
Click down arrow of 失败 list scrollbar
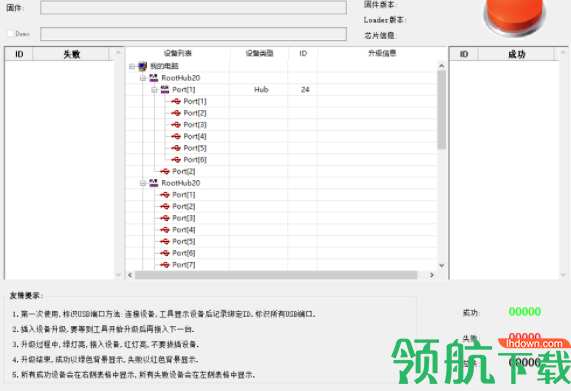click(118, 275)
